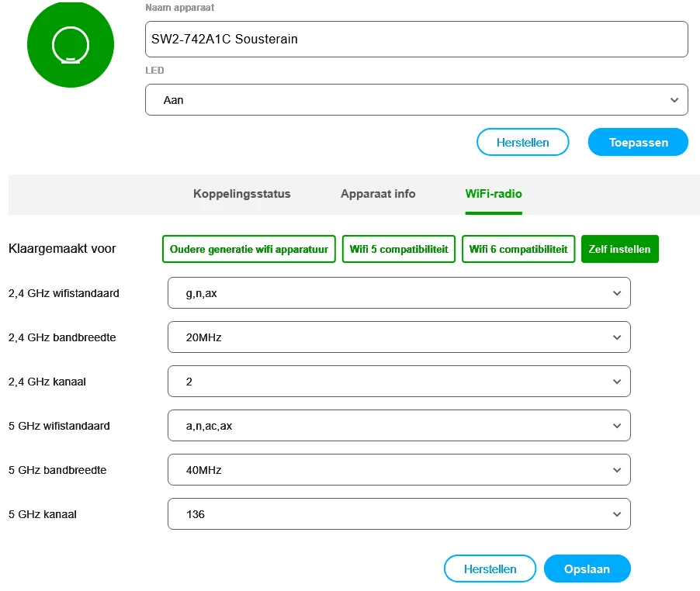Viewport: 700px width, 591px height.
Task: Open the 5 GHz kanaal dropdown
Action: 399,514
